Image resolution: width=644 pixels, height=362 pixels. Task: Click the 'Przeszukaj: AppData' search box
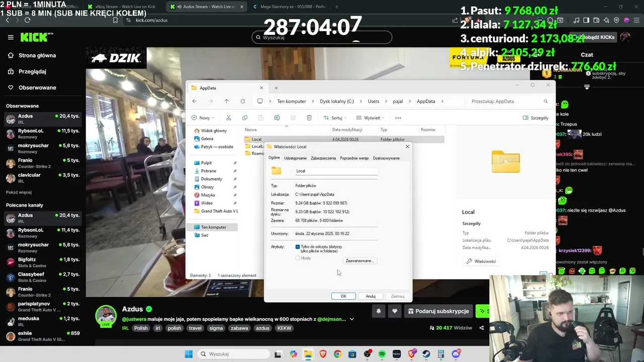pyautogui.click(x=509, y=101)
